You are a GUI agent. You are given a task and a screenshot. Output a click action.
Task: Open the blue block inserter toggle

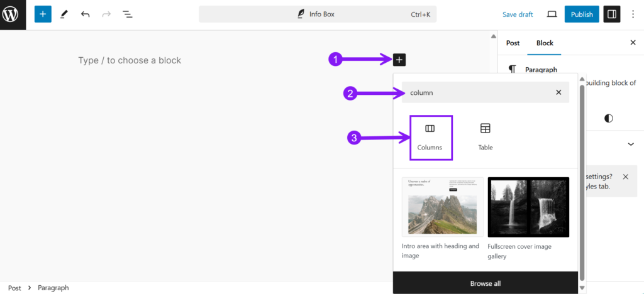tap(43, 14)
